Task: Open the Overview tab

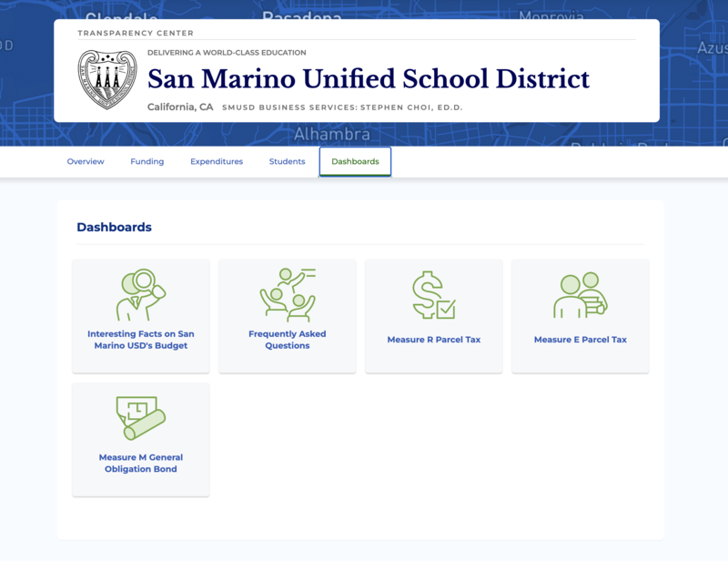Action: tap(86, 161)
